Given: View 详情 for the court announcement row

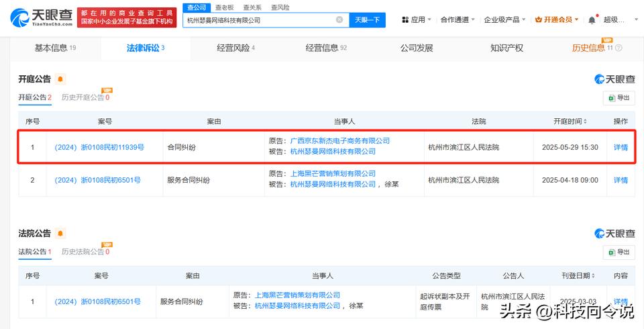Looking at the screenshot, I should [621, 301].
